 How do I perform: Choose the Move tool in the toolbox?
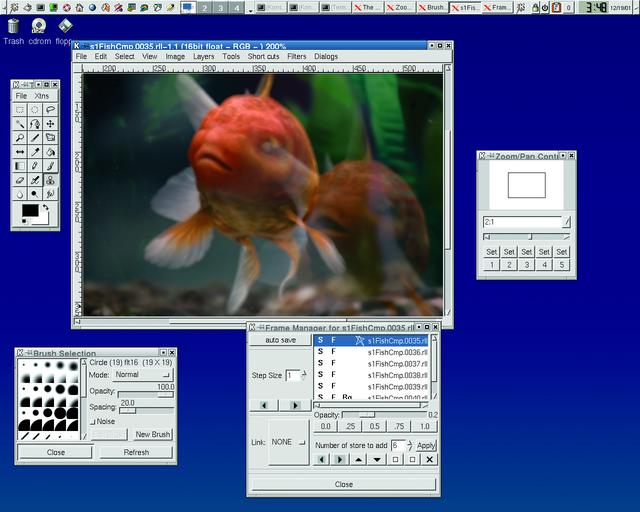point(50,123)
